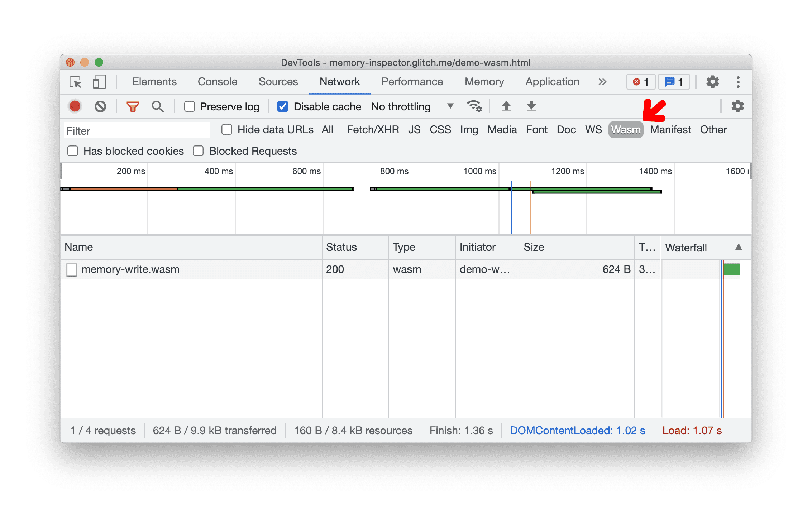Click the Wasm filter button
812x523 pixels.
coord(625,130)
